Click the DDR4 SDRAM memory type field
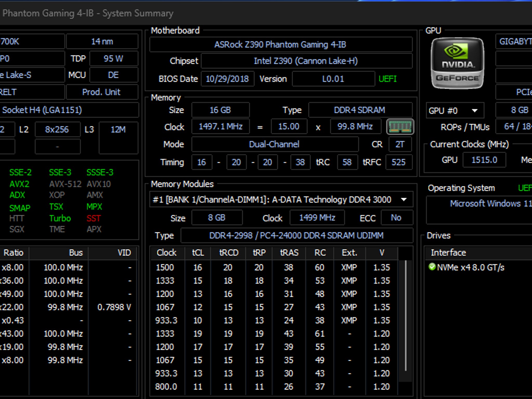Screen dimensions: 532x399 (x=360, y=110)
